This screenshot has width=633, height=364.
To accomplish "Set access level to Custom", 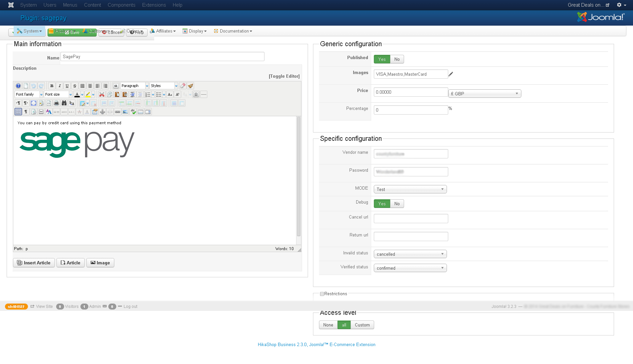I will click(x=362, y=325).
